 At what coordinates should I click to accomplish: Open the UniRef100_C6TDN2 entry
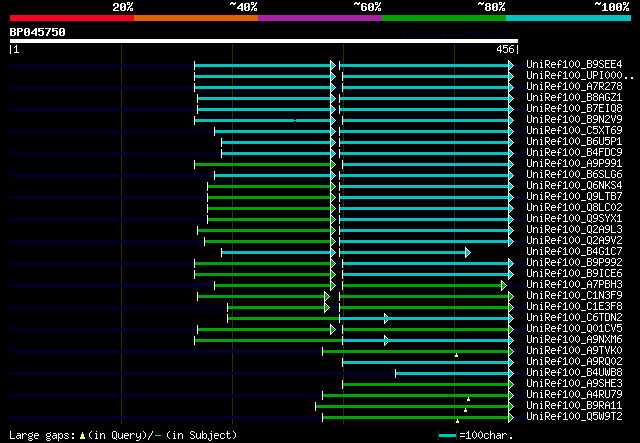574,318
